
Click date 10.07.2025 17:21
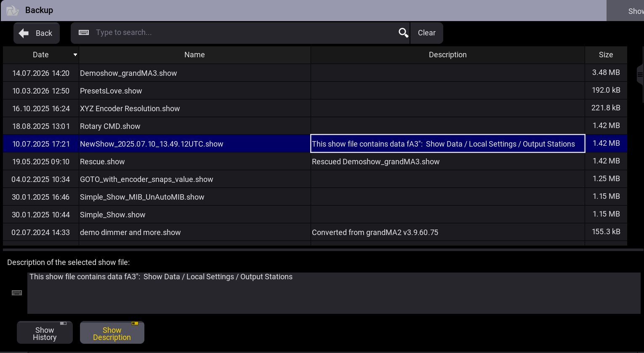tap(41, 144)
